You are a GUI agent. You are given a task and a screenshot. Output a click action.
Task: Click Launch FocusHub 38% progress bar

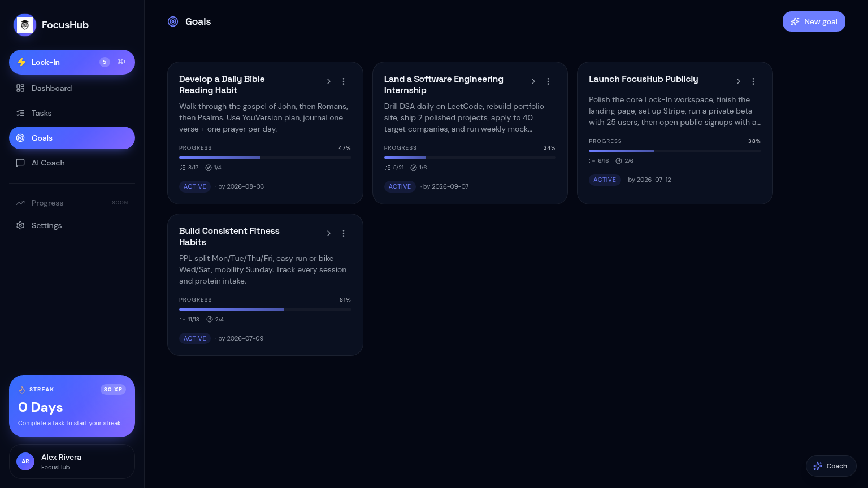click(x=675, y=151)
